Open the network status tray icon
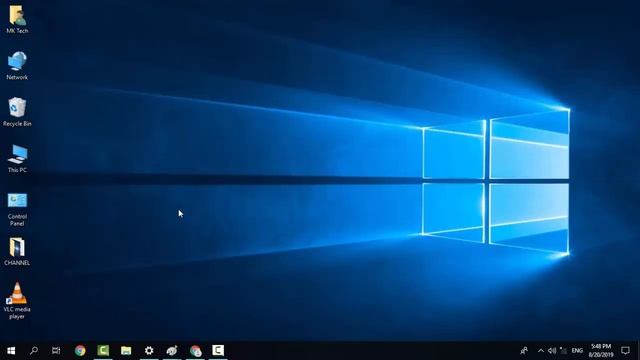Screen dimensions: 640x360 [563, 351]
